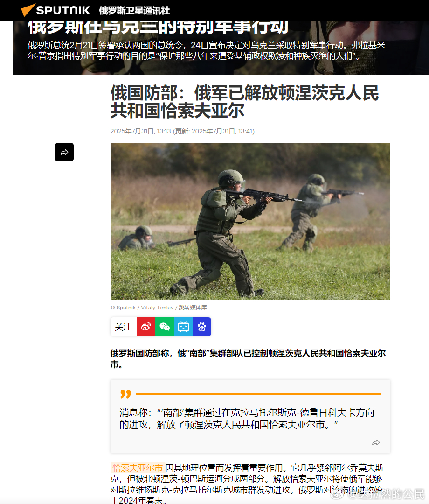Click the orange quotation mark icon

coord(125,394)
